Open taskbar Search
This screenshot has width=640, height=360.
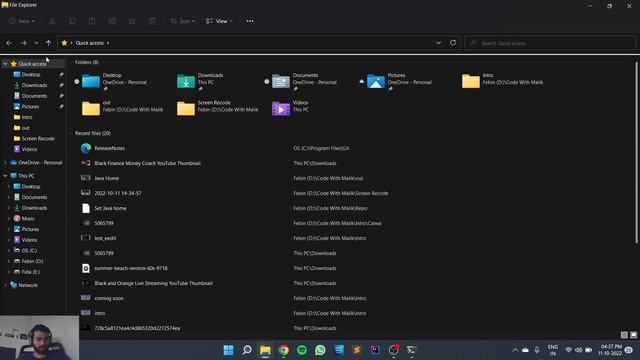pyautogui.click(x=247, y=350)
